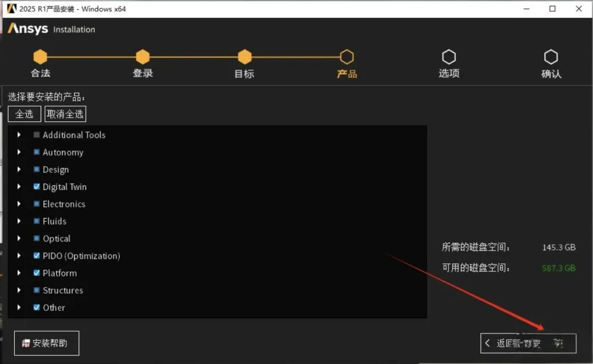Expand the Optical tree node
The width and height of the screenshot is (593, 364).
(19, 238)
